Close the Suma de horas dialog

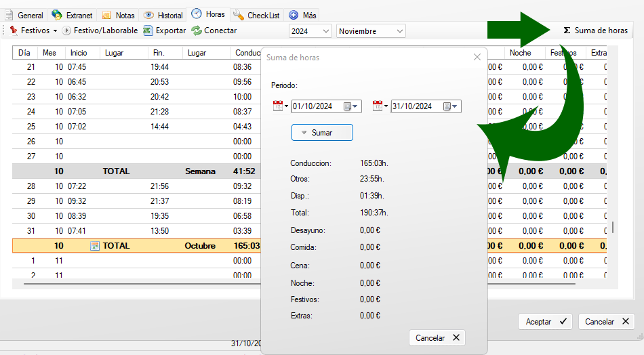(477, 58)
